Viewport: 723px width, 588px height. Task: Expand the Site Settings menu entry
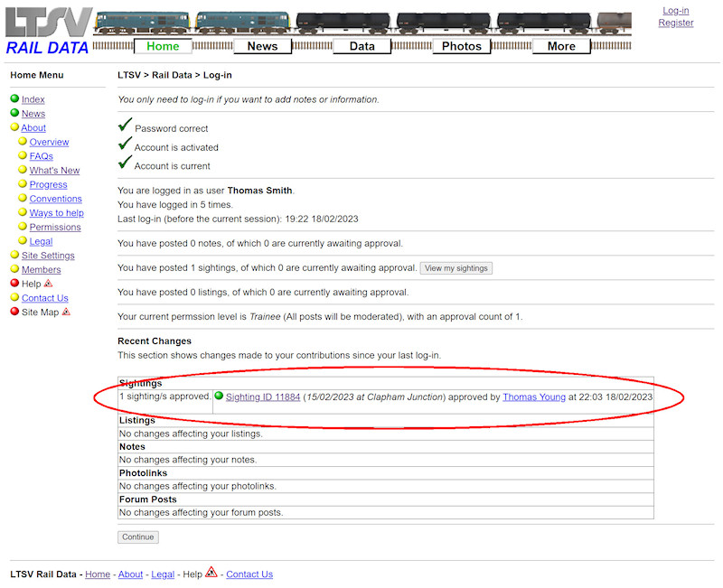click(14, 256)
